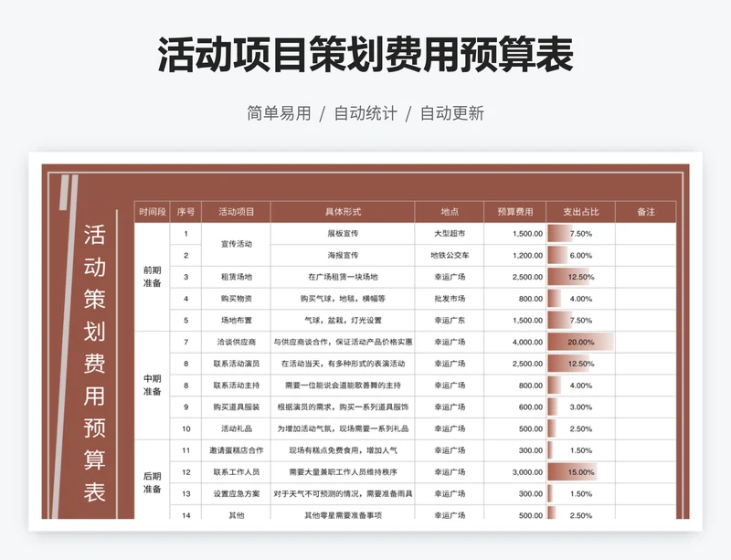The width and height of the screenshot is (731, 560).
Task: Select the 活动礼品 cell
Action: [x=237, y=429]
